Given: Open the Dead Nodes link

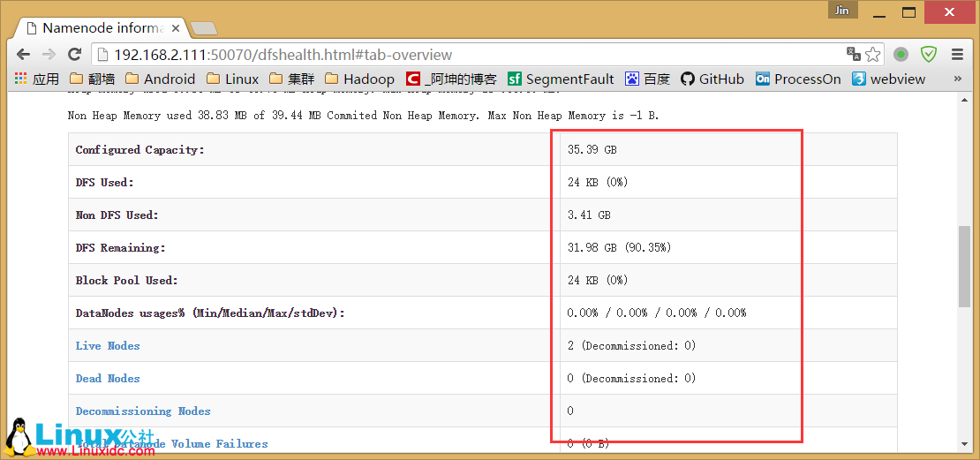Looking at the screenshot, I should (108, 378).
